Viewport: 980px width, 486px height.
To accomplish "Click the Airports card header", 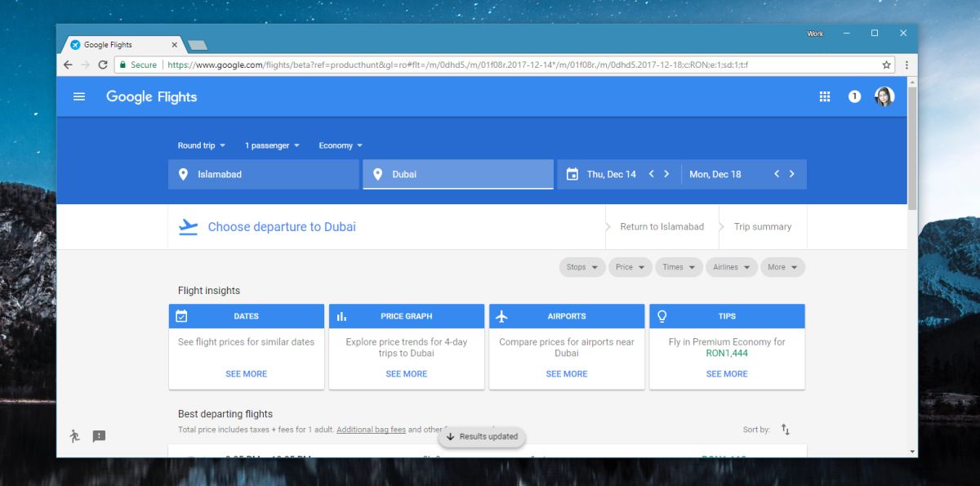I will point(567,316).
